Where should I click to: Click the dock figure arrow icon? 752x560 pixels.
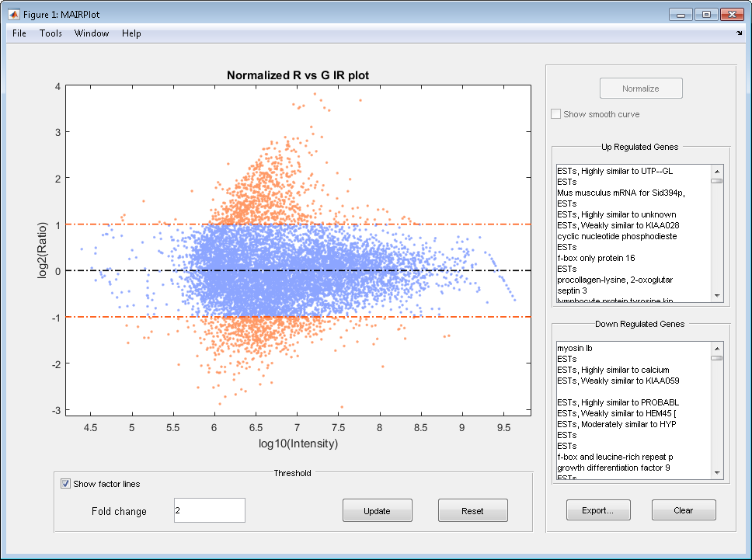[x=739, y=33]
